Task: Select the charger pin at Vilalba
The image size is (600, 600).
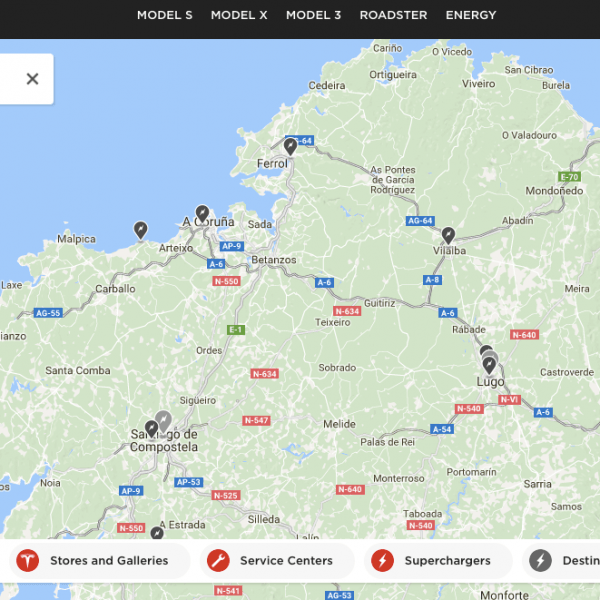Action: pos(448,236)
